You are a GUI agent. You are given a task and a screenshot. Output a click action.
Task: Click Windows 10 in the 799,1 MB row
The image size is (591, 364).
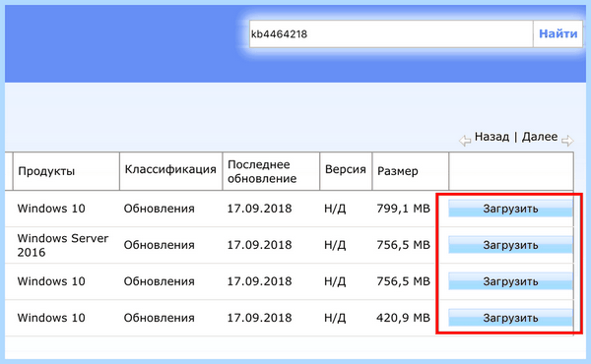pos(51,209)
